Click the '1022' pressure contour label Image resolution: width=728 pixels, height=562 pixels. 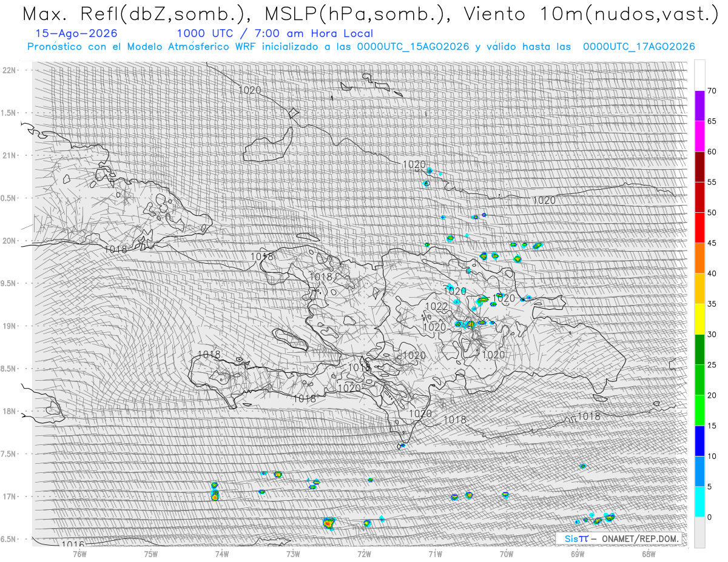coord(437,306)
